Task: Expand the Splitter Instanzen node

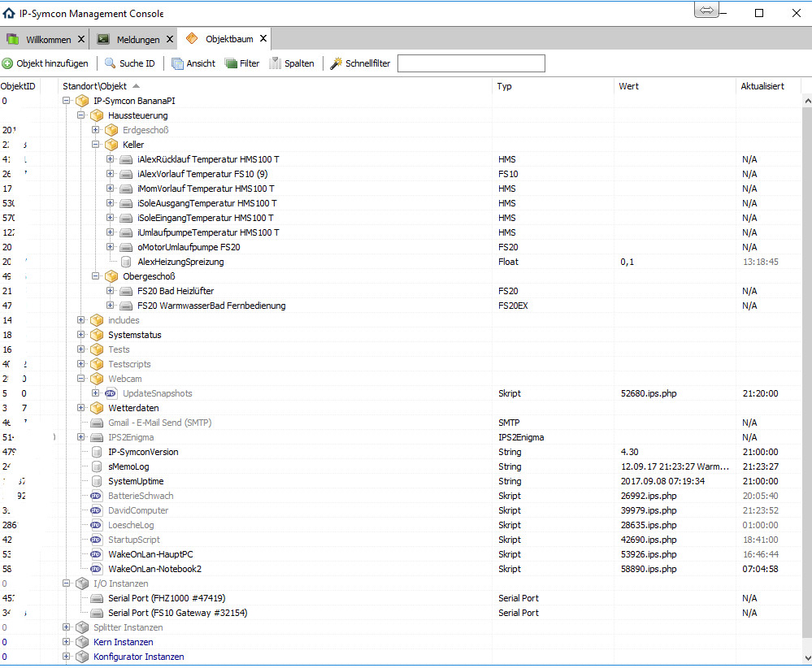Action: pyautogui.click(x=67, y=627)
